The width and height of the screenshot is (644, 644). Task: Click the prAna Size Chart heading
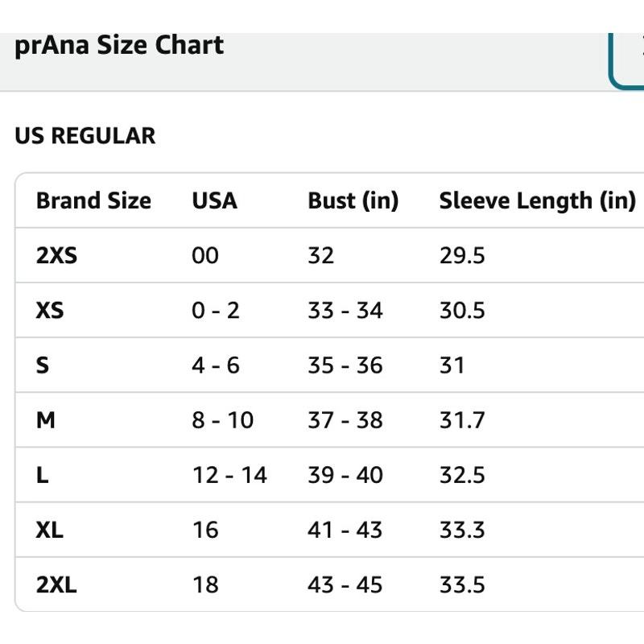click(x=119, y=46)
